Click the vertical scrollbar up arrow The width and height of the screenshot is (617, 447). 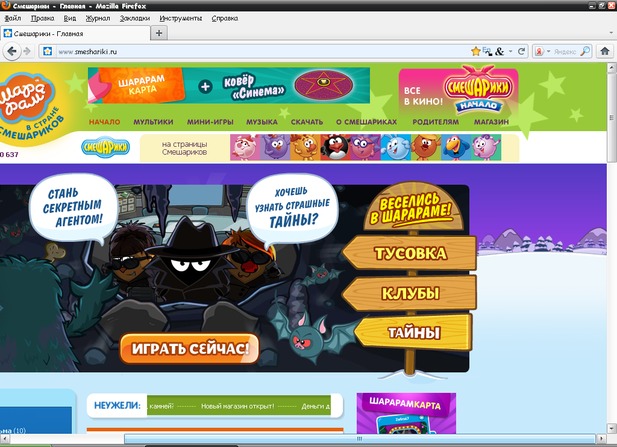coord(611,68)
